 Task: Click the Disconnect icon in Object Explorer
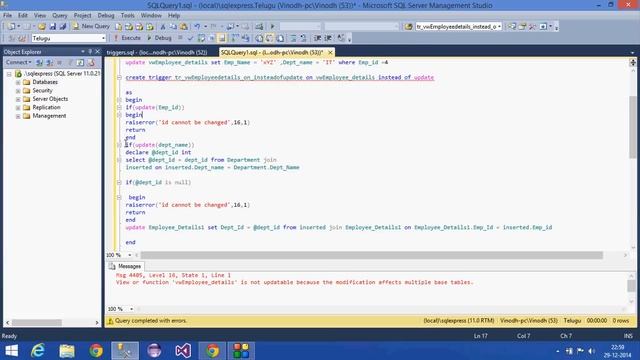[49, 62]
